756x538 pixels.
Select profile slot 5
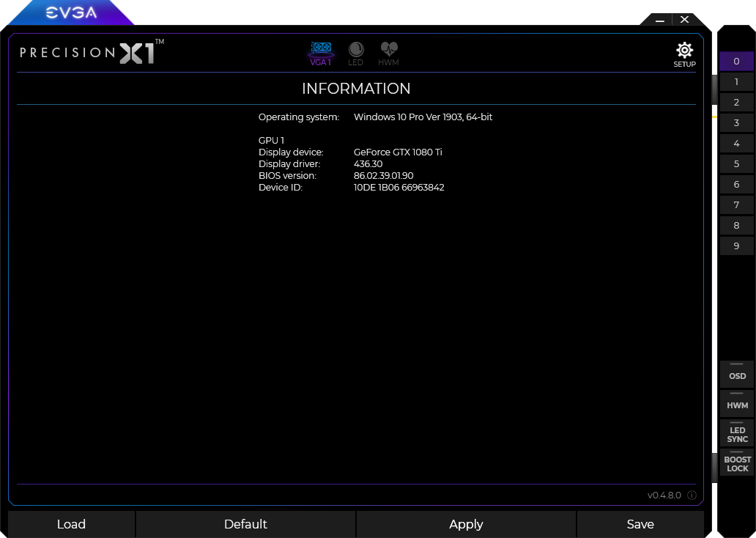coord(736,164)
